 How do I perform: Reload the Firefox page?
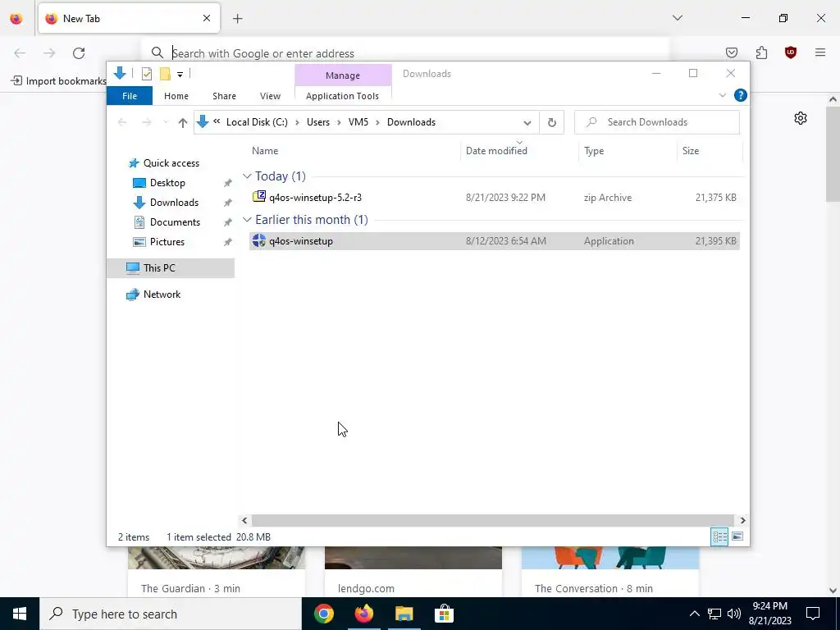(x=79, y=53)
